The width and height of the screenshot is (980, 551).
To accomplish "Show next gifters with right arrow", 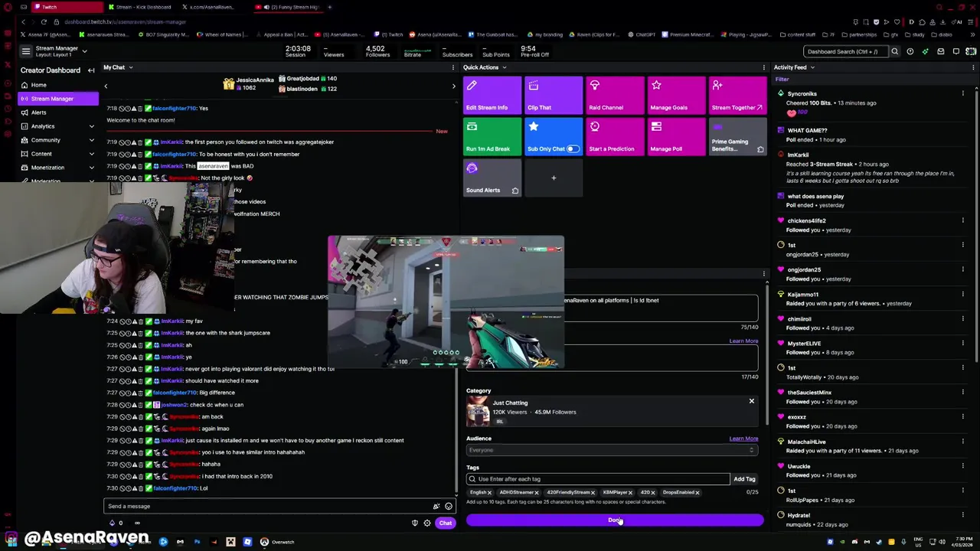I will click(453, 86).
